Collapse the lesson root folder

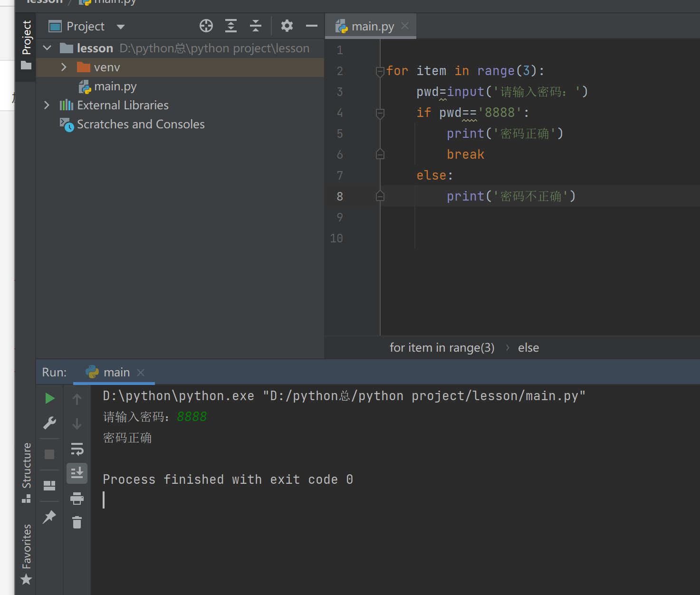[x=47, y=48]
